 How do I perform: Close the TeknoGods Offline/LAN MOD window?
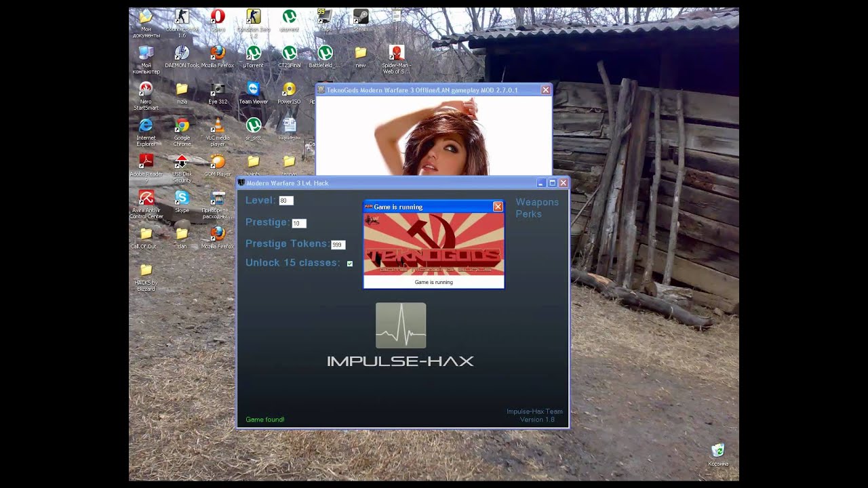click(546, 90)
